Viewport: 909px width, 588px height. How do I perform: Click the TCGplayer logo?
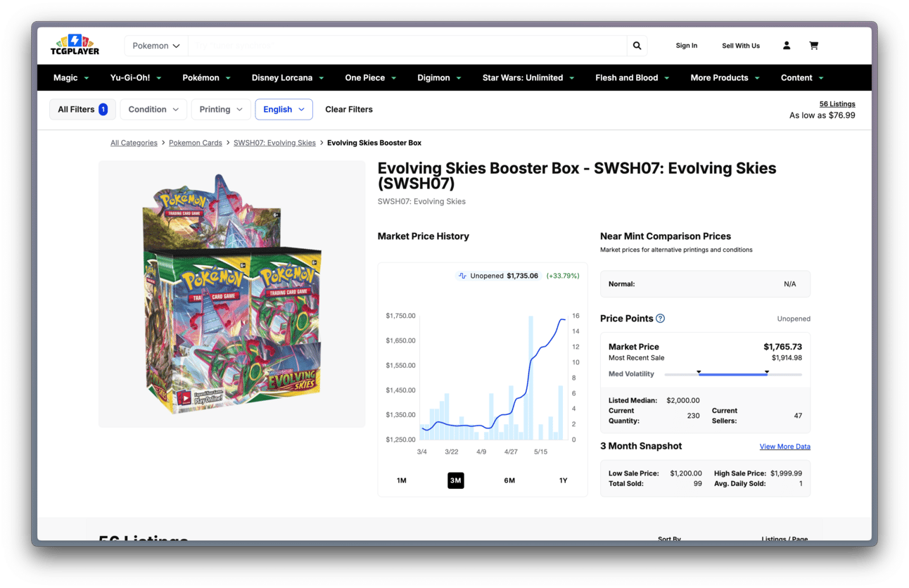75,45
